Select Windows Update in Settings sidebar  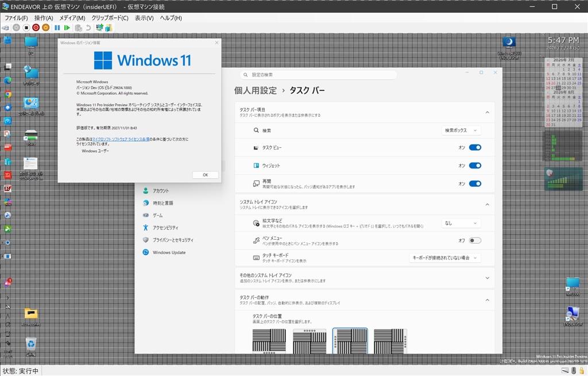point(164,252)
